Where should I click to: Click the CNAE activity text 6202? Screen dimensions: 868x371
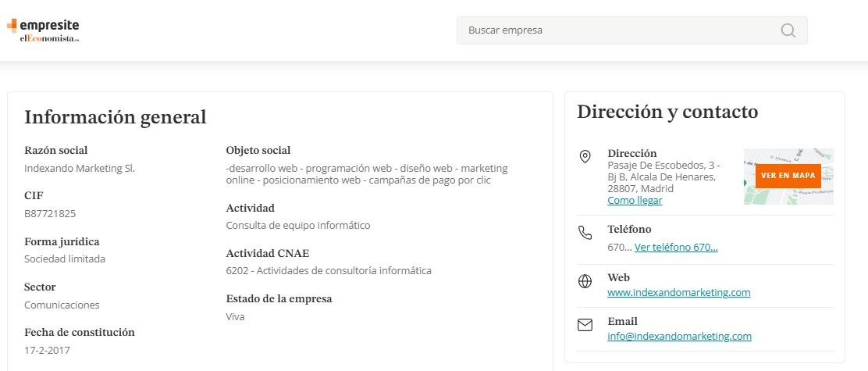pyautogui.click(x=328, y=271)
